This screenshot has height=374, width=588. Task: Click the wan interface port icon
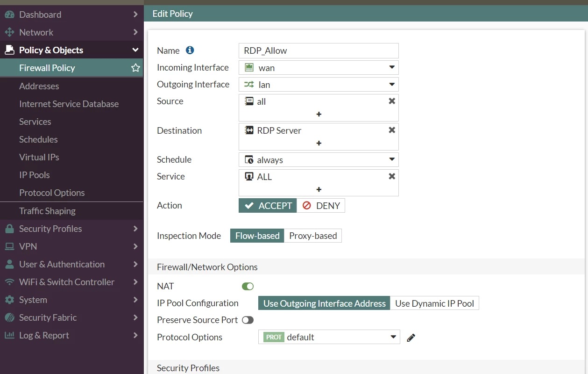(249, 67)
